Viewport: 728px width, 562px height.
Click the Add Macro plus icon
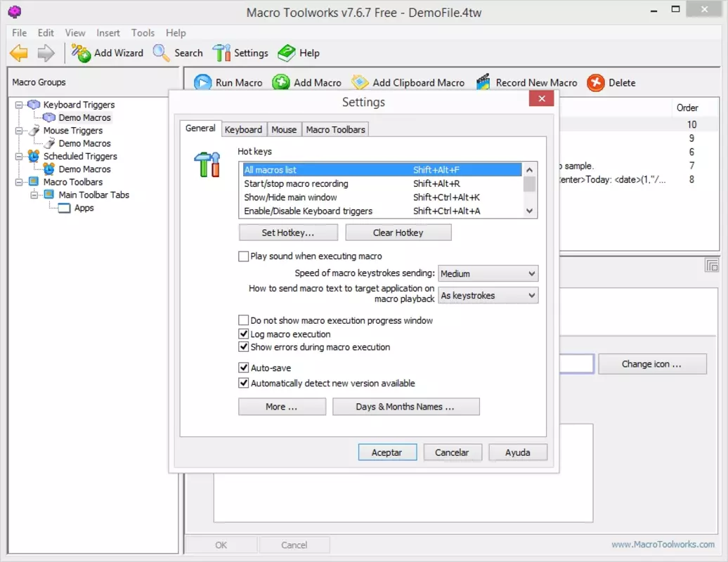click(x=281, y=83)
